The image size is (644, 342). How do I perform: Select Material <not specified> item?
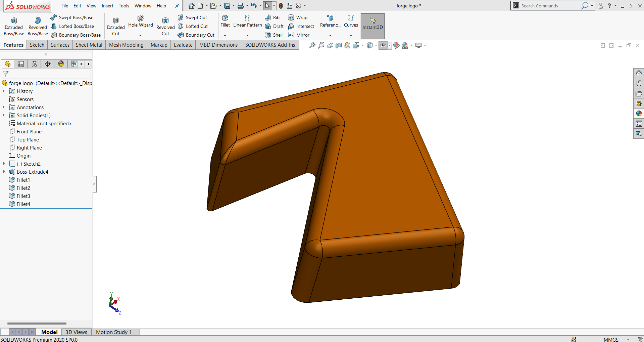click(x=44, y=123)
